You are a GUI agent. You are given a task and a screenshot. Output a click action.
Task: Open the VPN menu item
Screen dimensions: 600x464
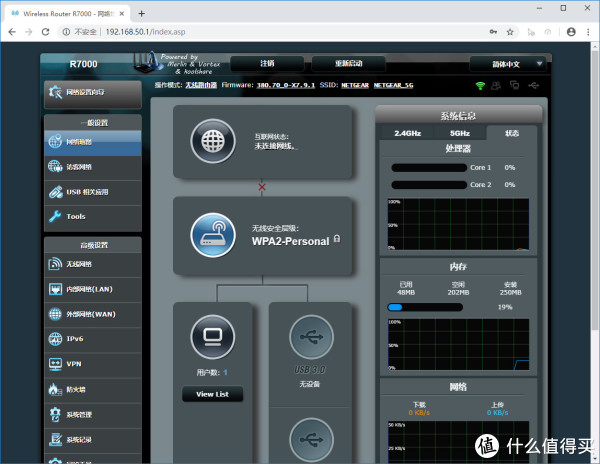click(x=93, y=364)
